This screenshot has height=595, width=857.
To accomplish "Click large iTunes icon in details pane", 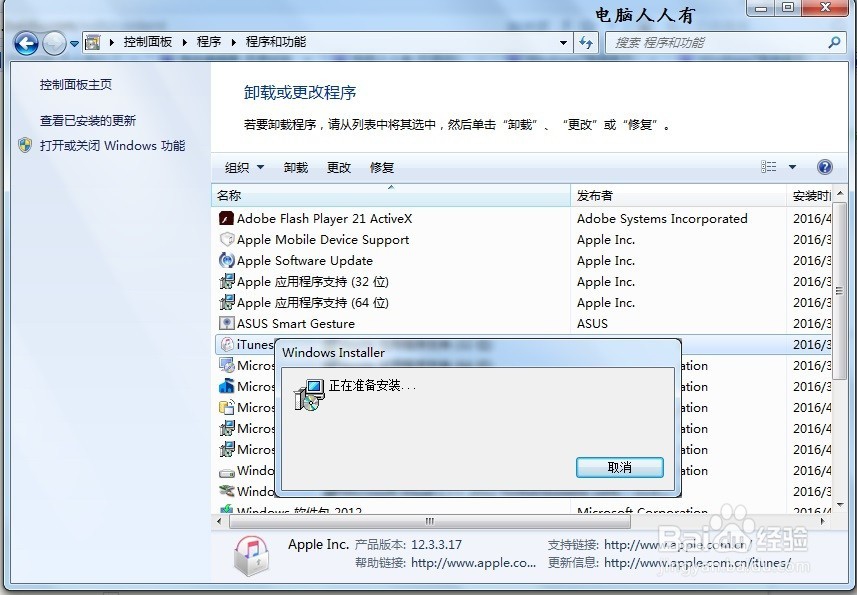I will (x=251, y=556).
